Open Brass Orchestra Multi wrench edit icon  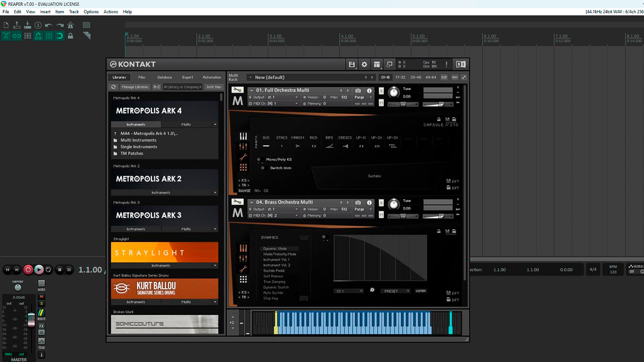click(237, 202)
